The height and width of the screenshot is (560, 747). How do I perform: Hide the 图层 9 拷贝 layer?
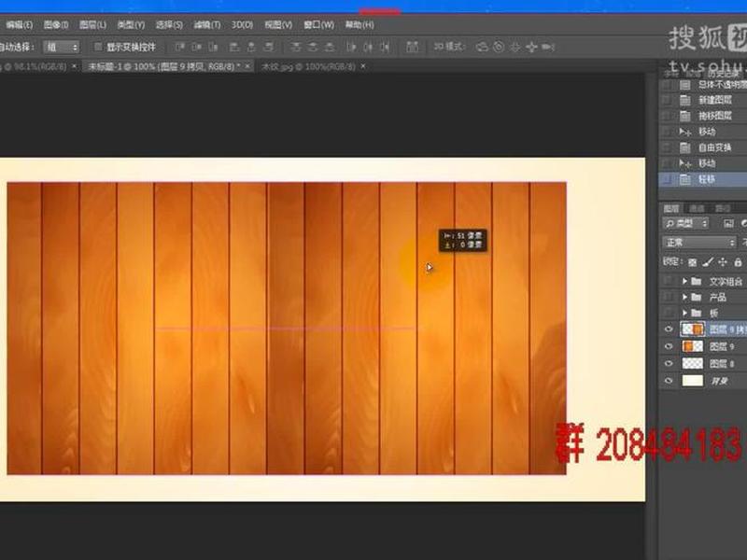point(669,329)
